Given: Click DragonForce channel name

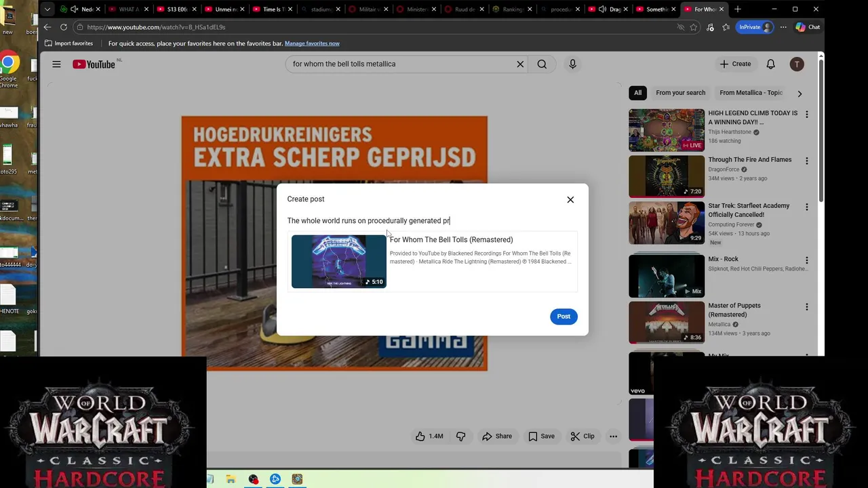Looking at the screenshot, I should click(724, 169).
